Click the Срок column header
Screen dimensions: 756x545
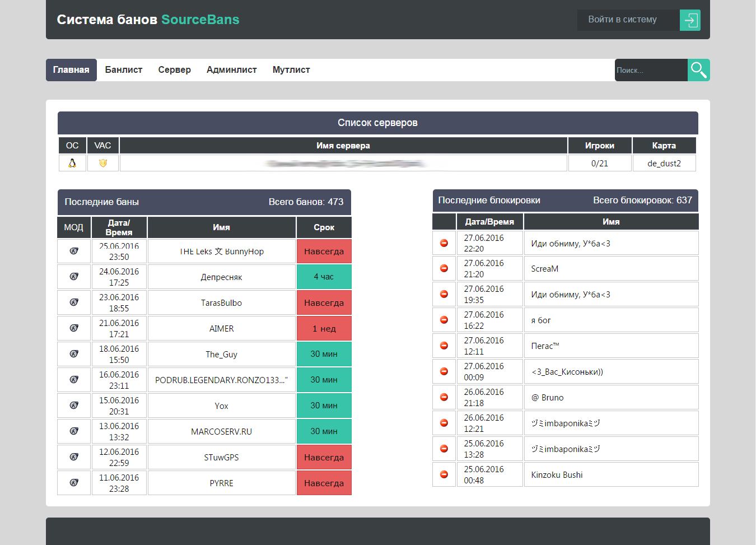(x=324, y=227)
